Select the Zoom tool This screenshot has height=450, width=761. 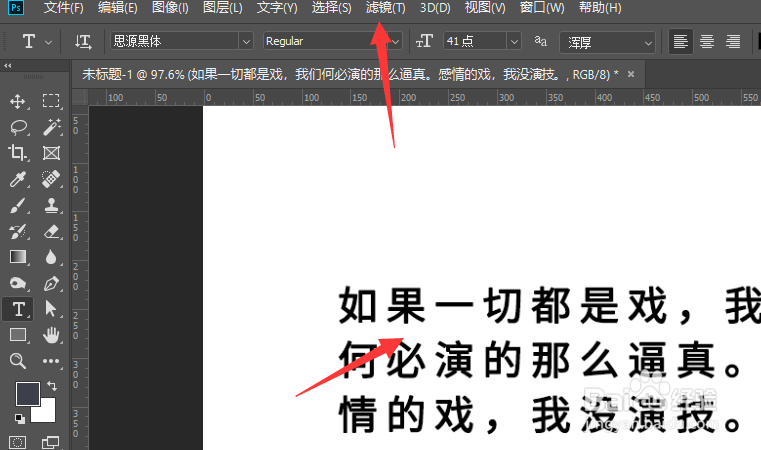17,361
